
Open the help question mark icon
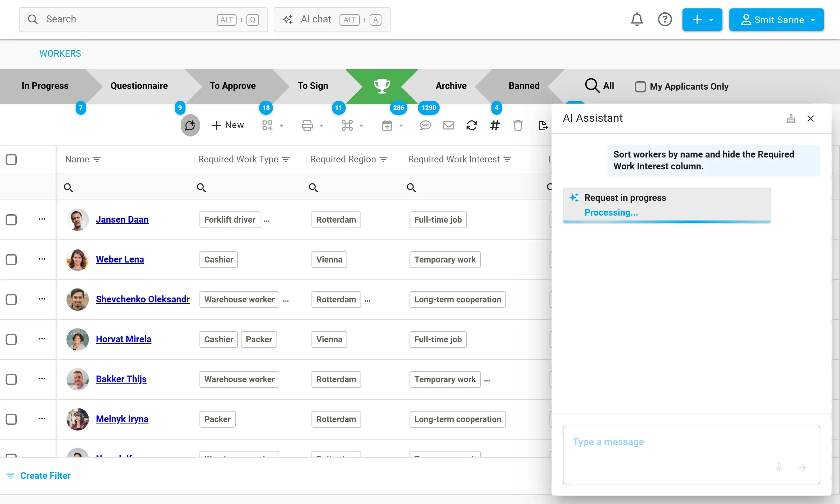coord(665,20)
